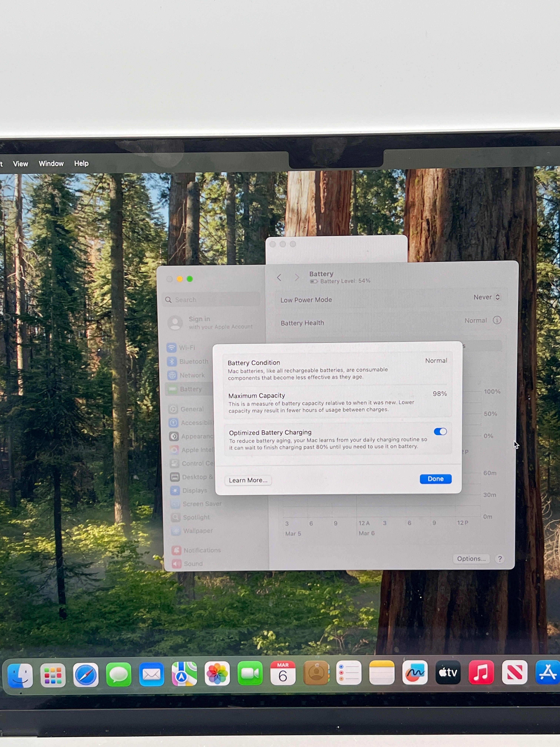
Task: Open the Mail app in the Dock
Action: click(151, 674)
